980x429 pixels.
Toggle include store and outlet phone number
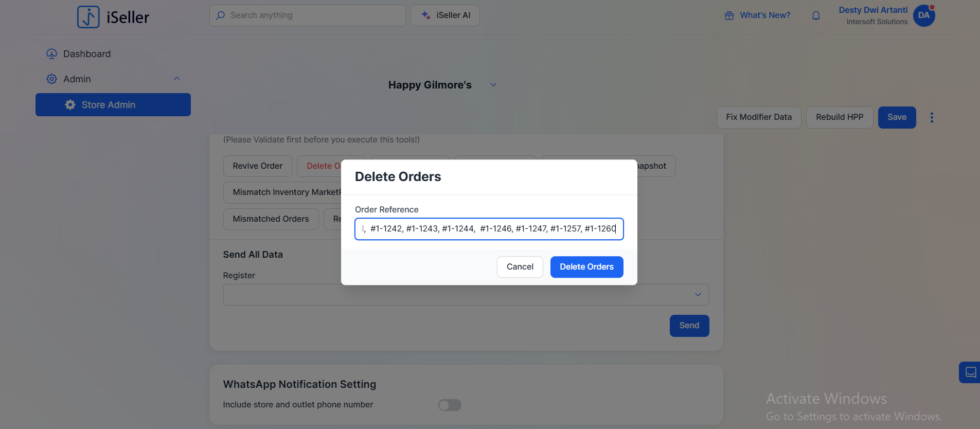pos(450,405)
